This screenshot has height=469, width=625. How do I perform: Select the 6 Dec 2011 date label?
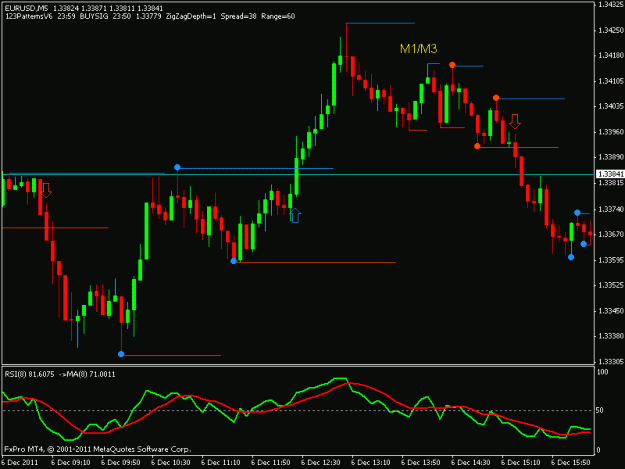coord(20,463)
